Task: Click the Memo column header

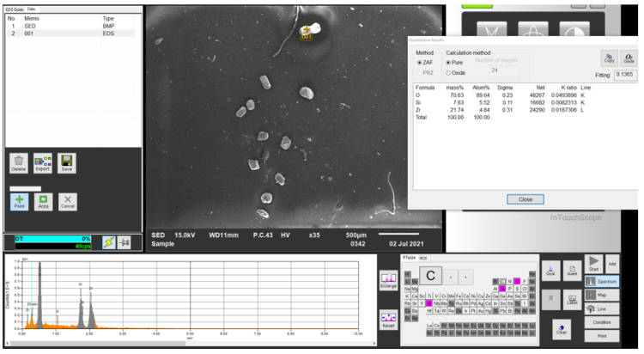Action: pos(32,19)
